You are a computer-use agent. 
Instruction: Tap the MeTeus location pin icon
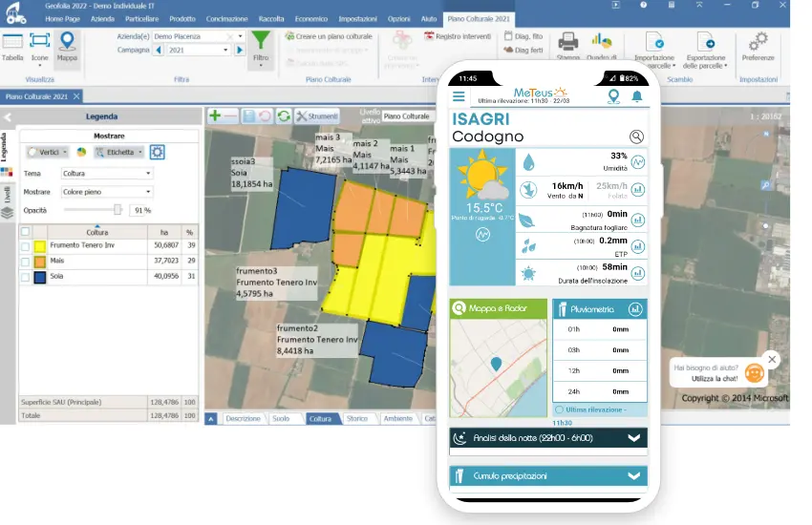613,96
